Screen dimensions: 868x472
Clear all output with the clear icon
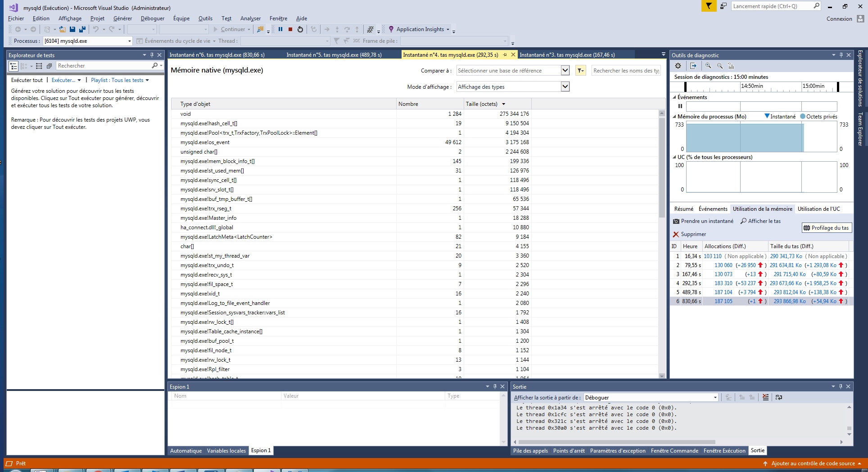point(765,397)
